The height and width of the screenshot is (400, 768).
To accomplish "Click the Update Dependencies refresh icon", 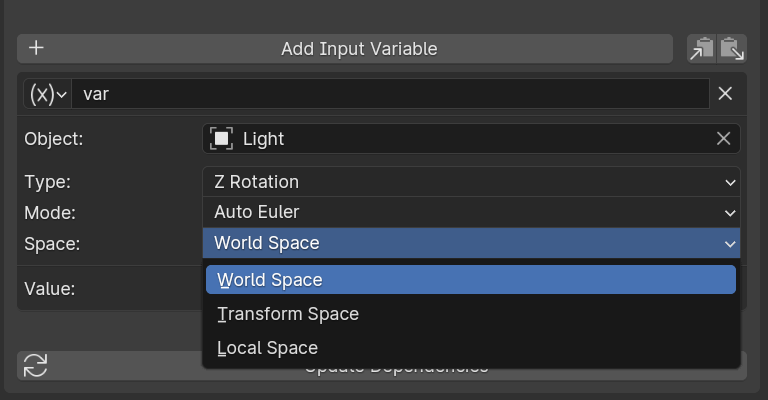I will [35, 365].
